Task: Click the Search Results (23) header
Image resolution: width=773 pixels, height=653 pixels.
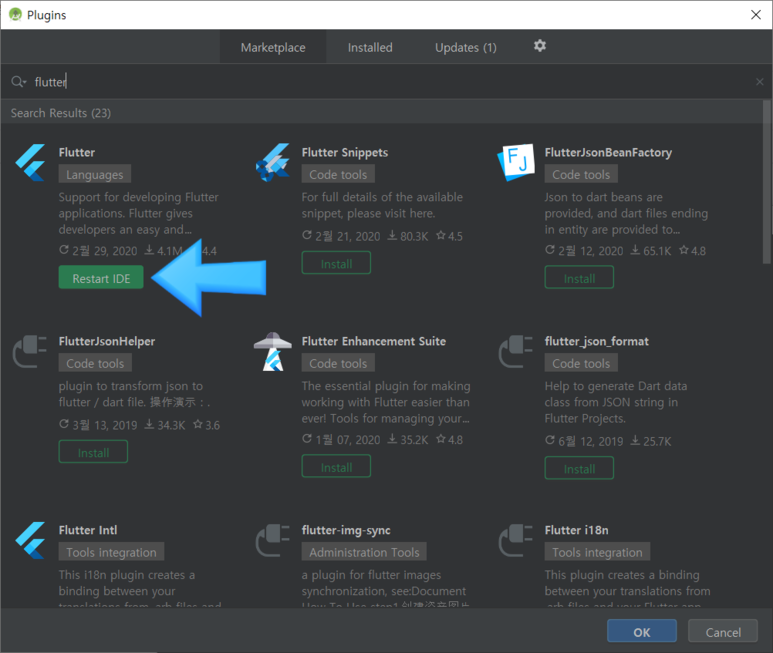Action: [61, 113]
